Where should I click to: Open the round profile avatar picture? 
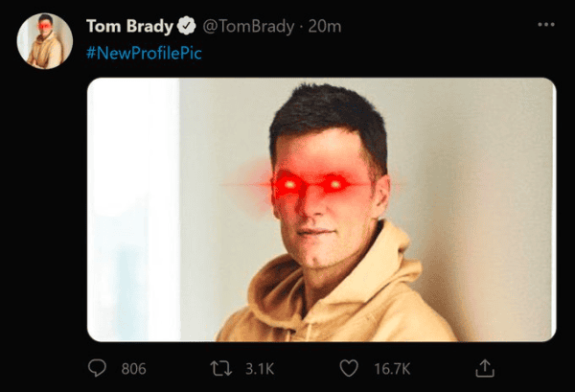coord(45,41)
